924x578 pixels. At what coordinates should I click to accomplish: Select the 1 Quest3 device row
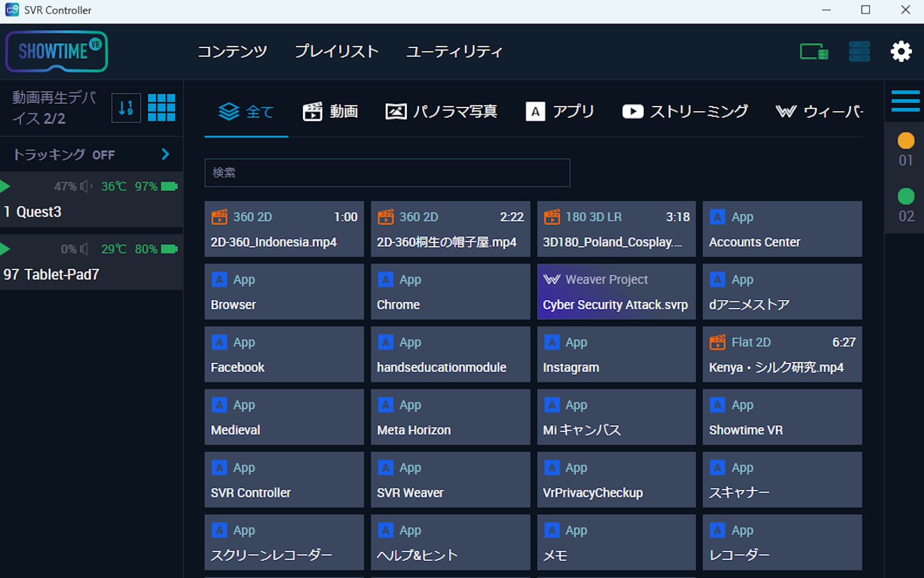click(x=91, y=200)
